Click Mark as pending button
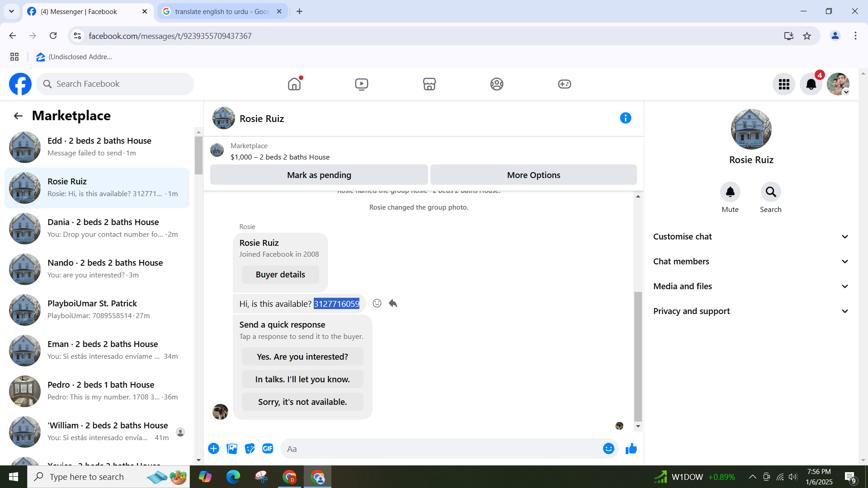This screenshot has height=488, width=868. click(x=319, y=175)
